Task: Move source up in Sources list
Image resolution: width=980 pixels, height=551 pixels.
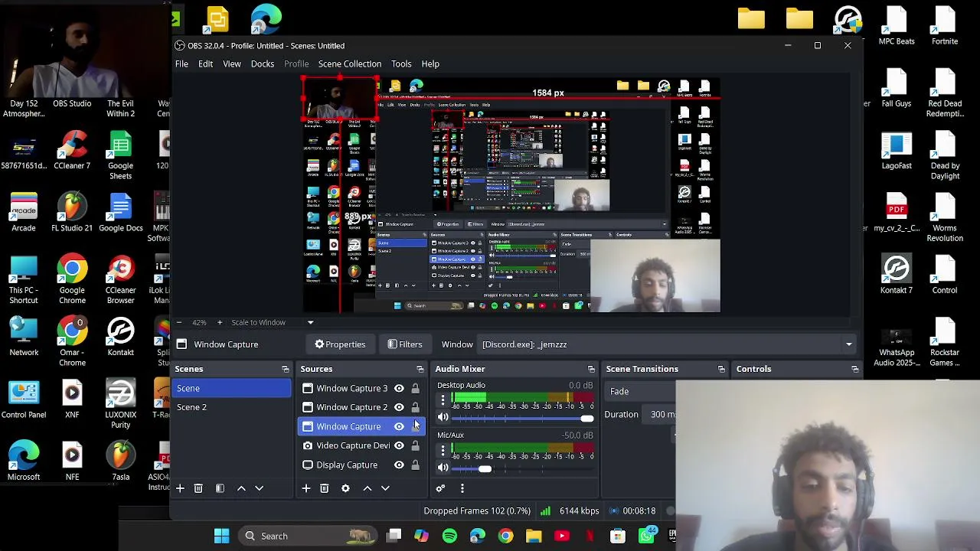Action: pyautogui.click(x=367, y=488)
